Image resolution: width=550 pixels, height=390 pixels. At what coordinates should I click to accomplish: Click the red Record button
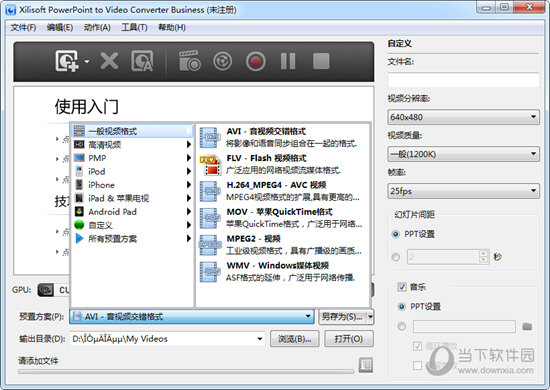(255, 61)
